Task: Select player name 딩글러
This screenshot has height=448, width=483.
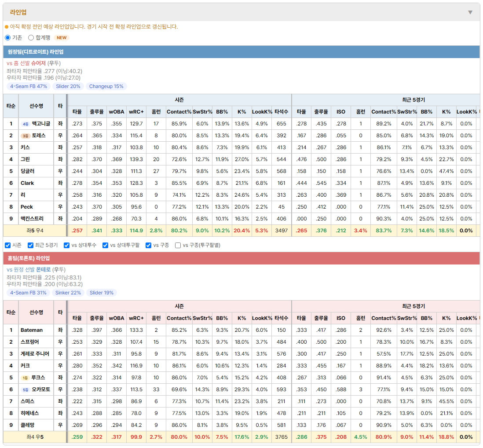Action: (27, 171)
